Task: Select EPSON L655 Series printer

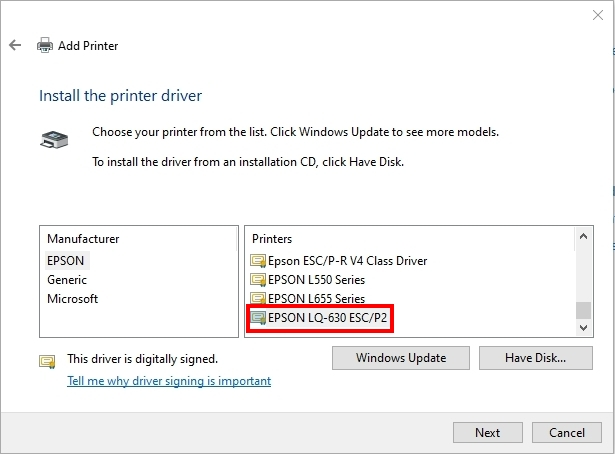Action: tap(317, 298)
